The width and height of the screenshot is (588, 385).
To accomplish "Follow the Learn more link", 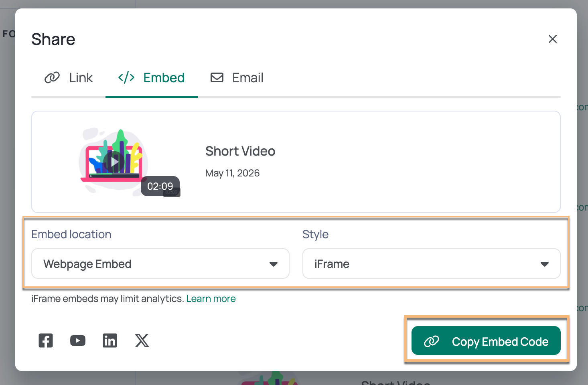I will (211, 299).
